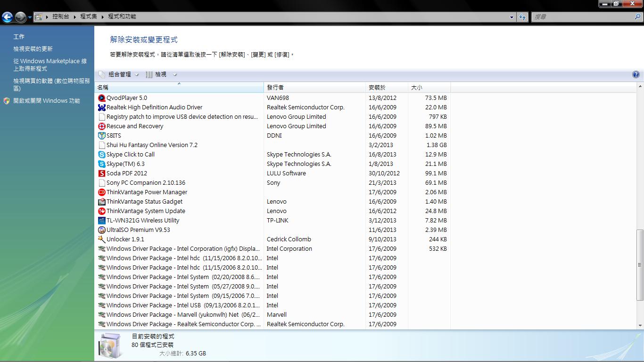Select the publisher cell LULU Software
644x362 pixels.
286,173
